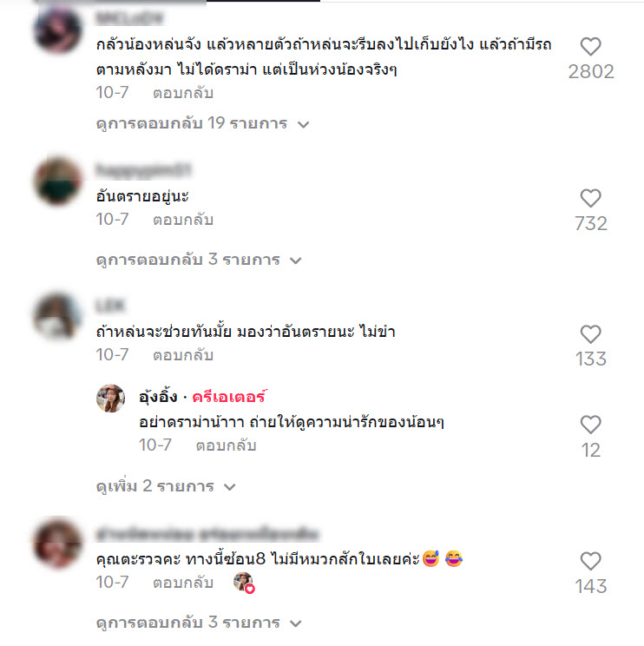Expand 3 replies under the police comment
The height and width of the screenshot is (646, 644).
[x=199, y=622]
